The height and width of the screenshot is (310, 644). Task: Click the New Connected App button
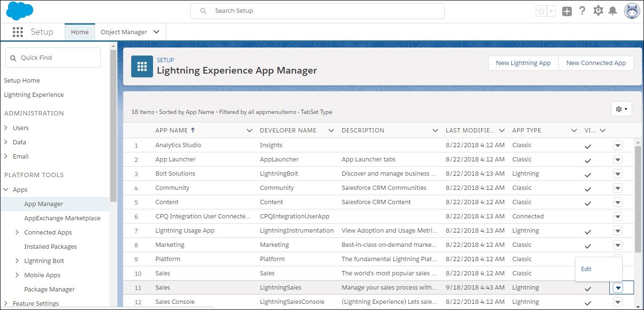pyautogui.click(x=596, y=63)
